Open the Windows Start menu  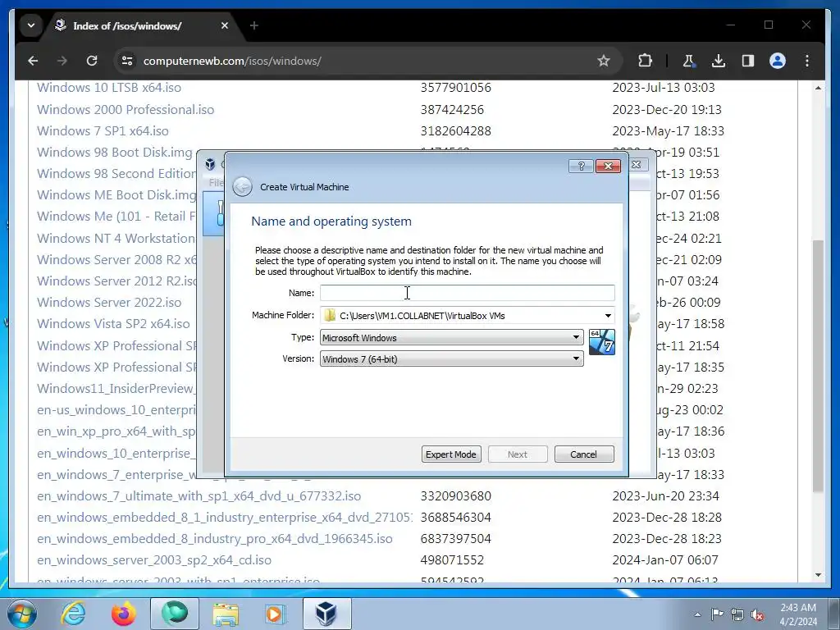22,614
